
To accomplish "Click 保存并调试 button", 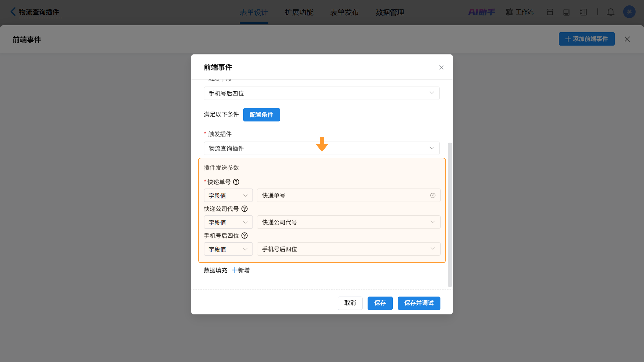I will click(x=419, y=303).
